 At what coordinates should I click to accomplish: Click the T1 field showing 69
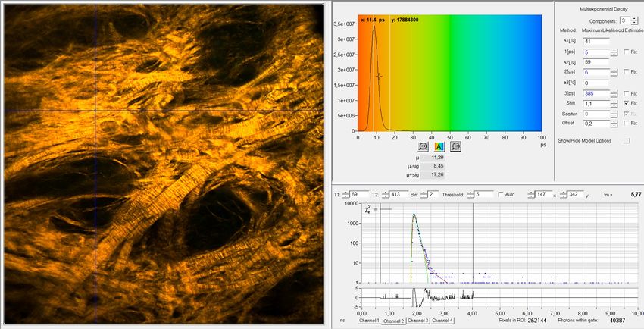(359, 194)
